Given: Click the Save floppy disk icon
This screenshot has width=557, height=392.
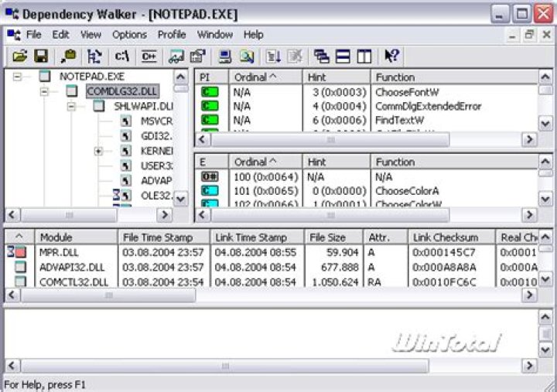Looking at the screenshot, I should point(41,56).
